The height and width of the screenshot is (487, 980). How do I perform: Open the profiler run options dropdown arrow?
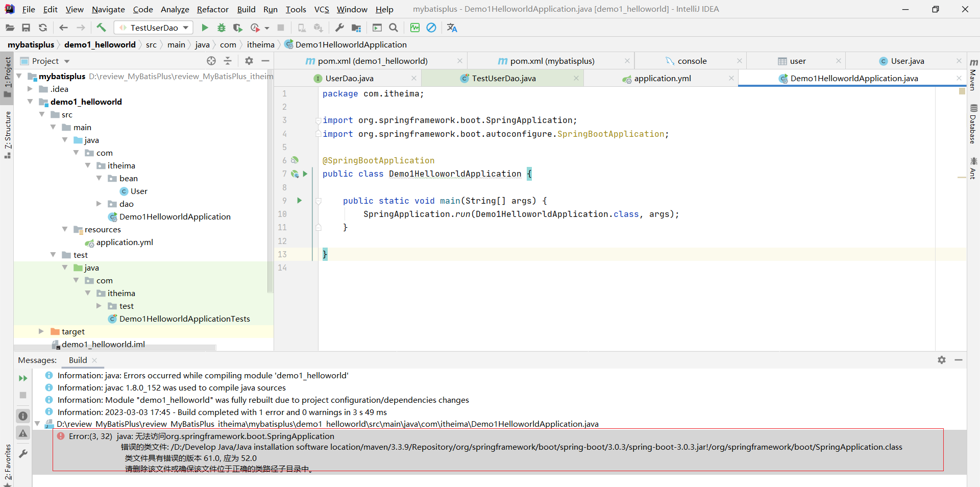click(x=267, y=28)
